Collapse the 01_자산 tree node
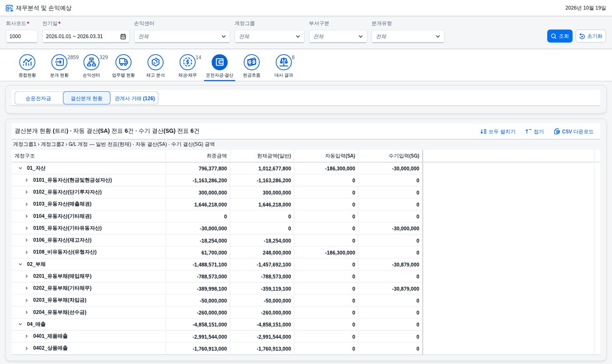 pos(20,168)
